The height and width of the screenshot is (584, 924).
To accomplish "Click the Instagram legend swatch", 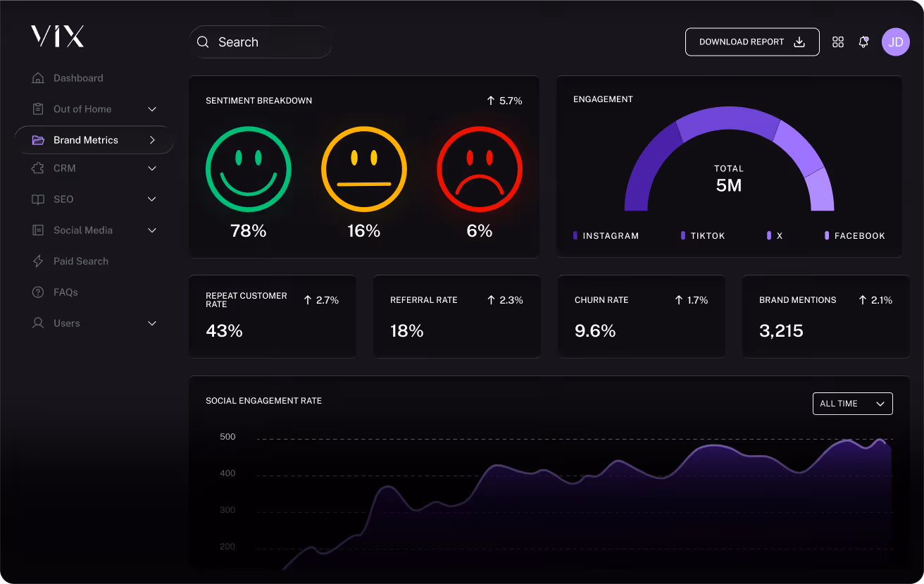I will point(575,235).
